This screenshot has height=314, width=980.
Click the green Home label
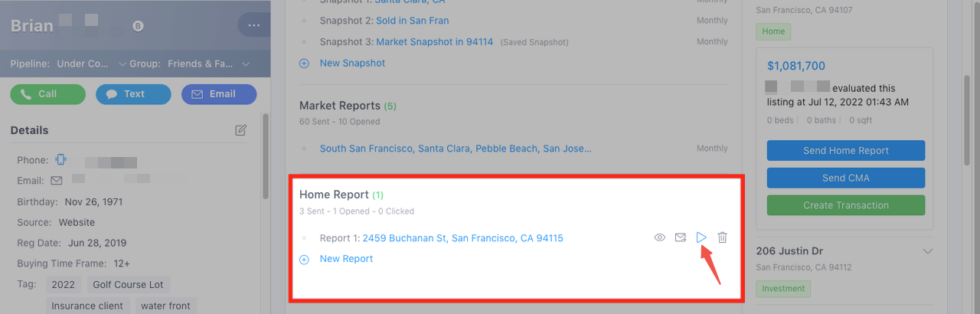click(x=774, y=31)
